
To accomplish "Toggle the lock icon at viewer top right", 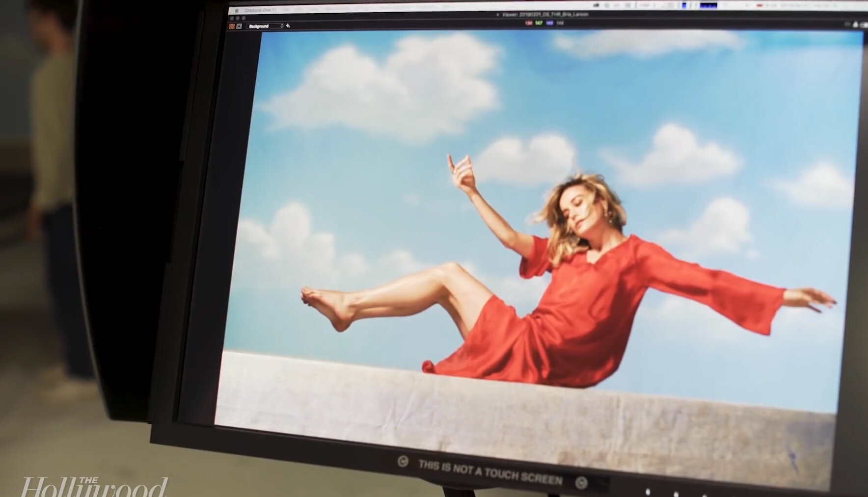I will coord(855,24).
